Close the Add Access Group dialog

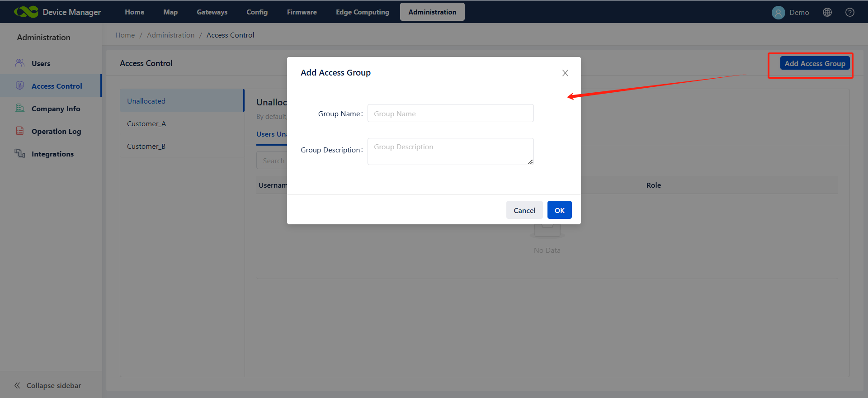point(565,73)
